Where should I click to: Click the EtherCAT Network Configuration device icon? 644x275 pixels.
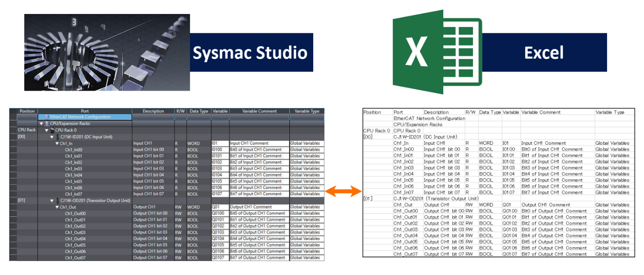(x=47, y=116)
